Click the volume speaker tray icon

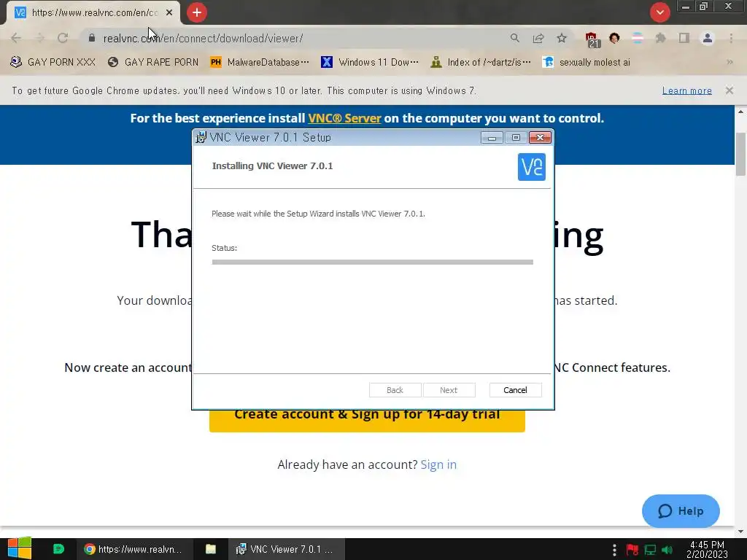pos(667,550)
